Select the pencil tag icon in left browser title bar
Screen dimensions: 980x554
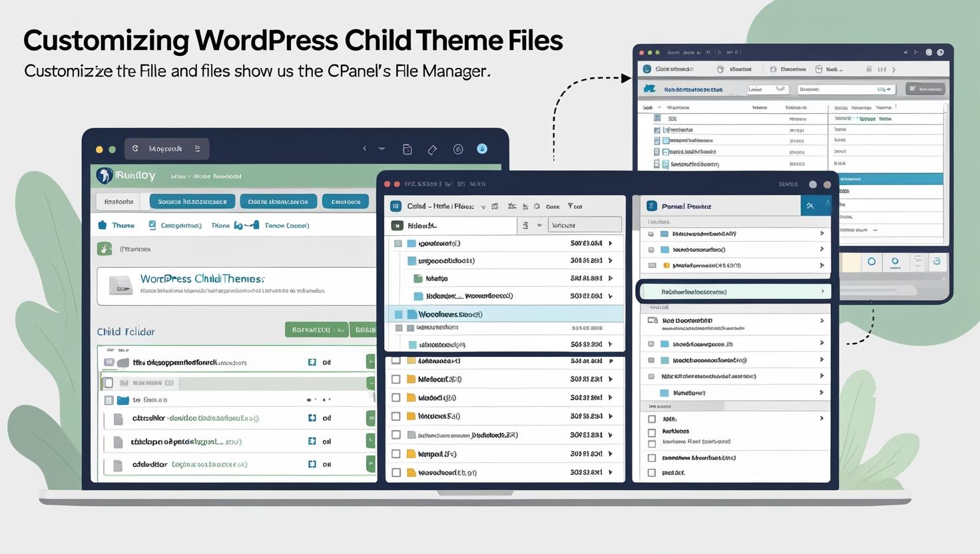[x=432, y=149]
